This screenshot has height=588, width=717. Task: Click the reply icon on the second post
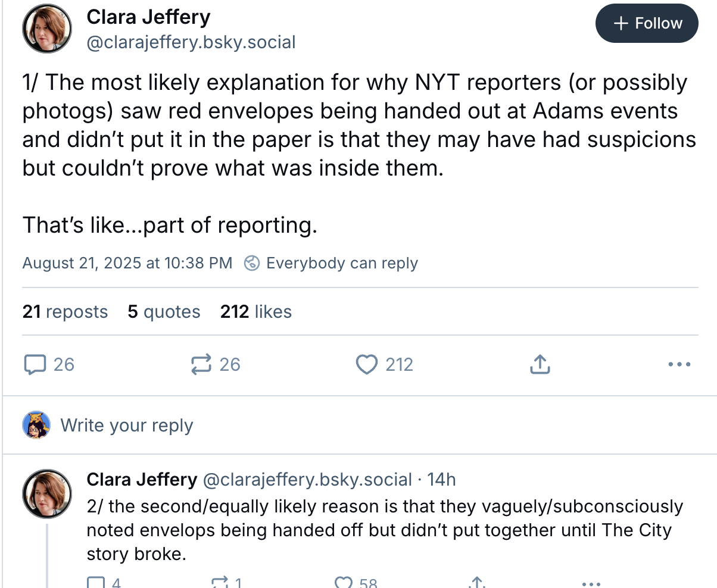click(96, 583)
